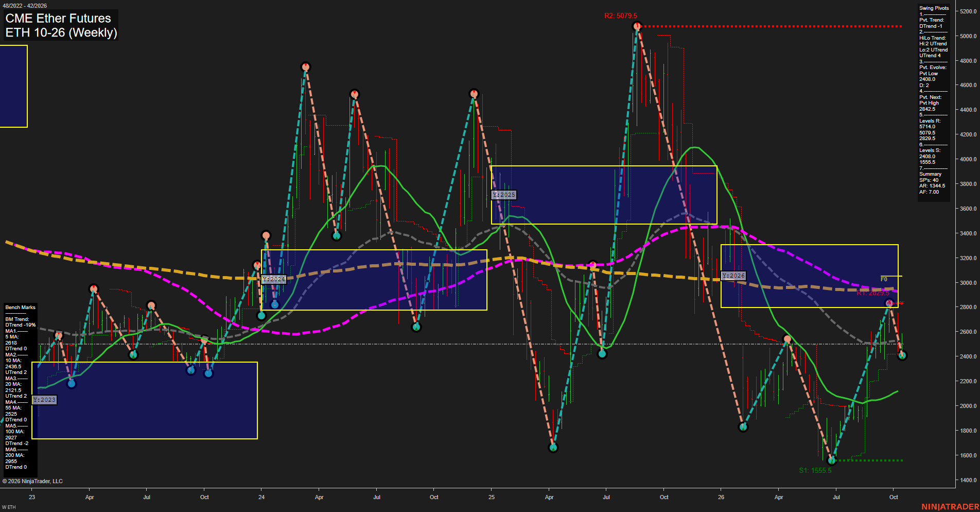The width and height of the screenshot is (980, 512).
Task: Click the Swing Pivots panel heading
Action: point(934,8)
